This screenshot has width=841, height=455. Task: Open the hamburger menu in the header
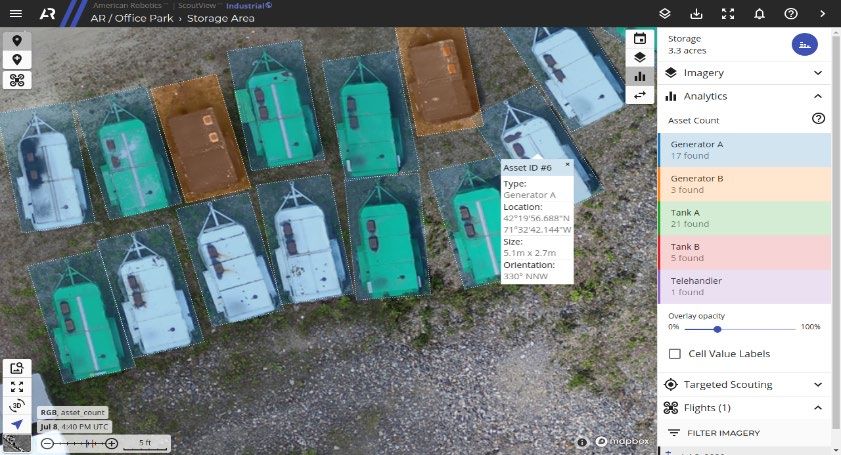pos(15,14)
